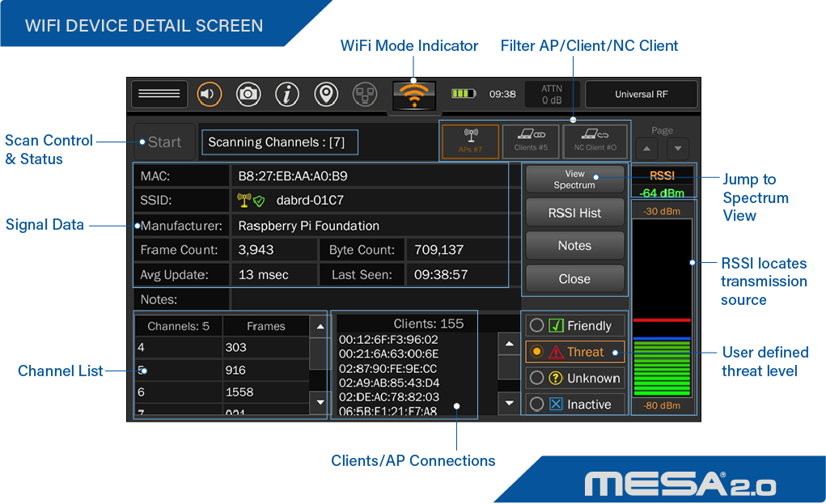Switch to the APs #7 filter tab

coord(470,142)
